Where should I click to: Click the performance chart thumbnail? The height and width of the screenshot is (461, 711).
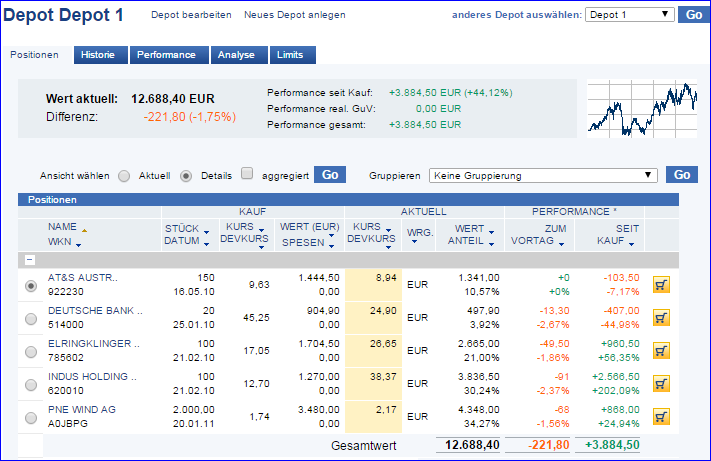[x=642, y=108]
